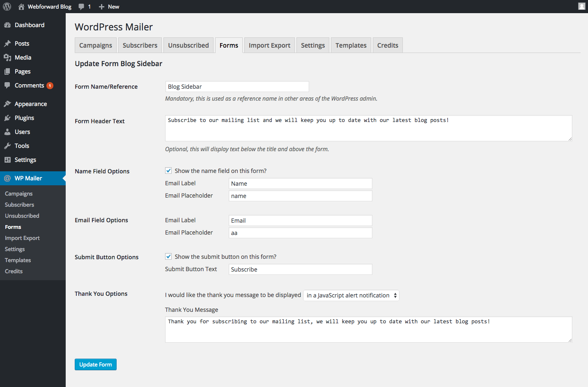588x387 pixels.
Task: Switch to the Campaigns tab
Action: 96,45
